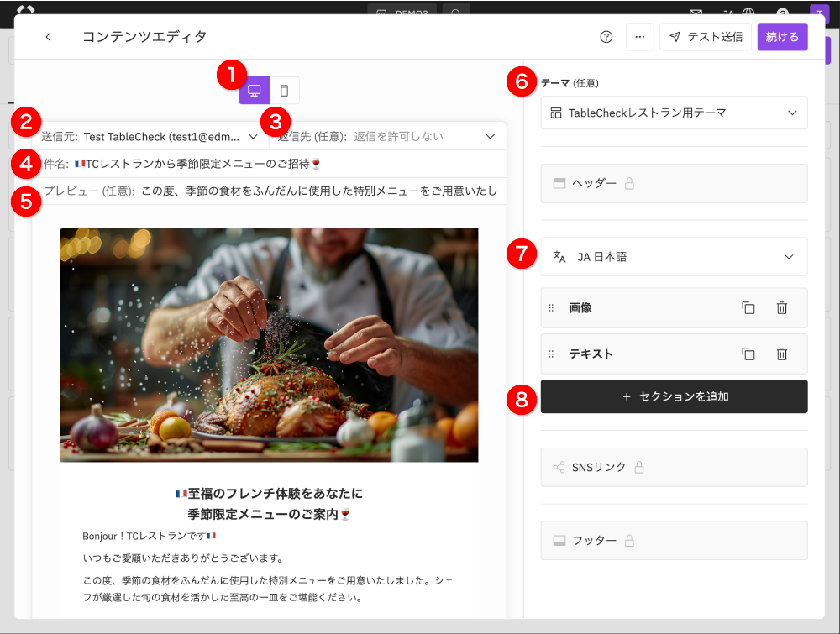Select the 画像 section row
Image resolution: width=840 pixels, height=634 pixels.
point(674,308)
